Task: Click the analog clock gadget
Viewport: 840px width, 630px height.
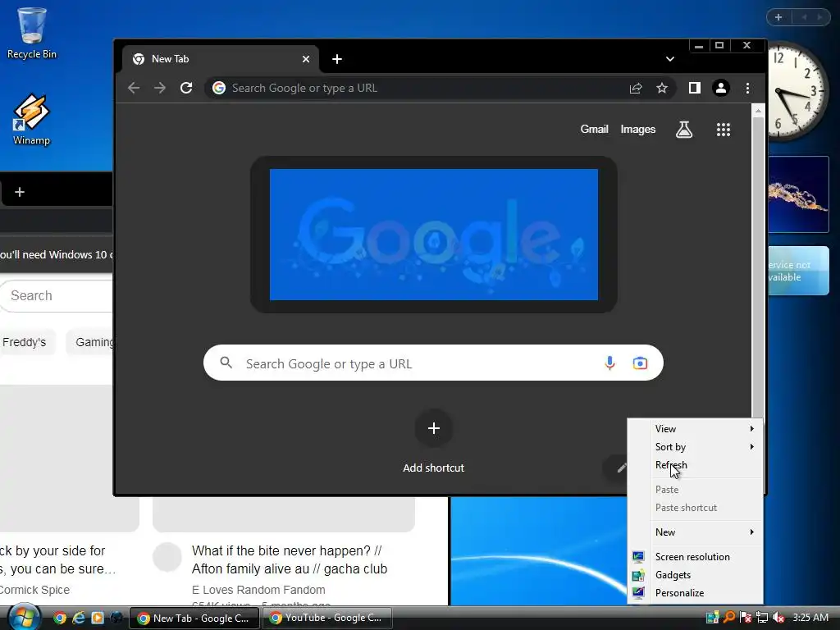Action: 797,92
